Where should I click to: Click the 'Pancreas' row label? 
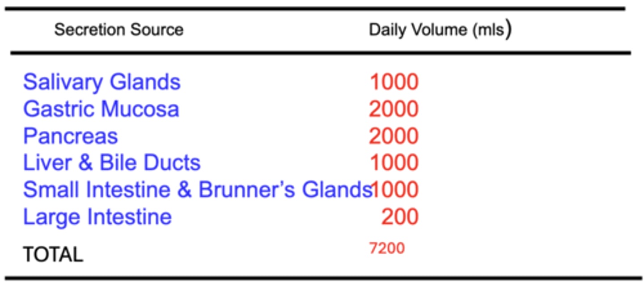70,136
